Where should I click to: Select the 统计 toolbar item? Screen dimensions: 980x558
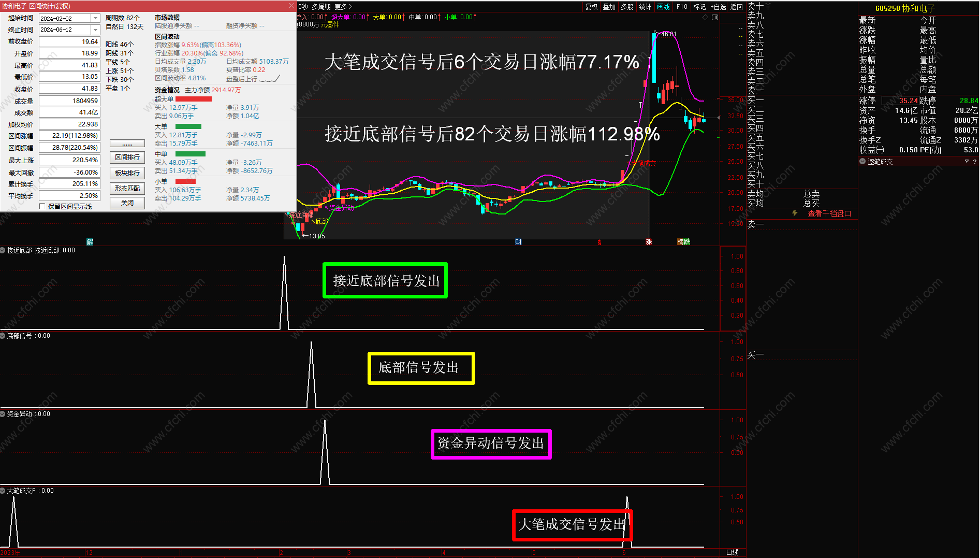coord(645,7)
